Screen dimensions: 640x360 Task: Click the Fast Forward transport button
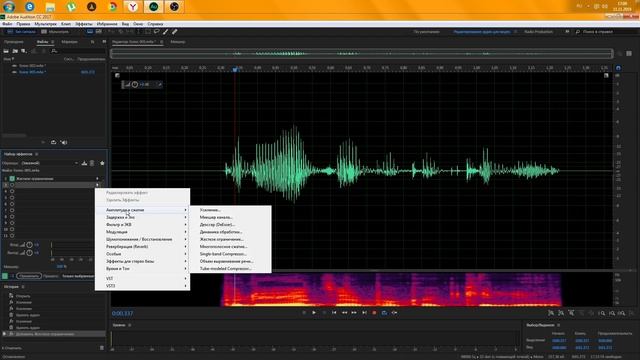click(x=354, y=313)
